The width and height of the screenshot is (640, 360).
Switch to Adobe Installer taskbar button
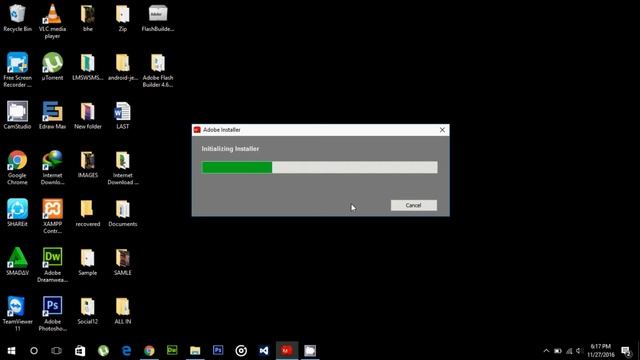[287, 351]
